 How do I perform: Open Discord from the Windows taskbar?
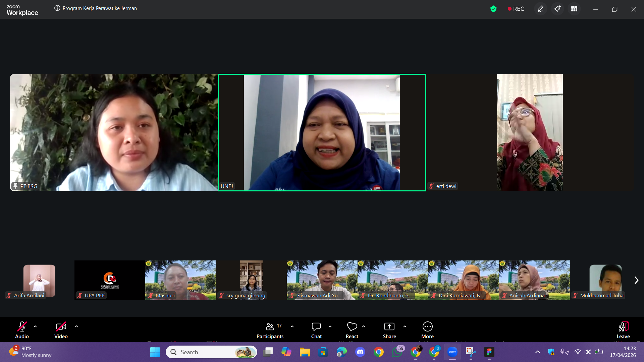point(360,352)
